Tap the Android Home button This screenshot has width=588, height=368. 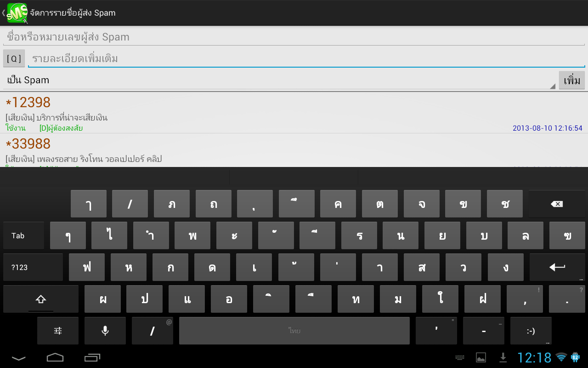(55, 357)
